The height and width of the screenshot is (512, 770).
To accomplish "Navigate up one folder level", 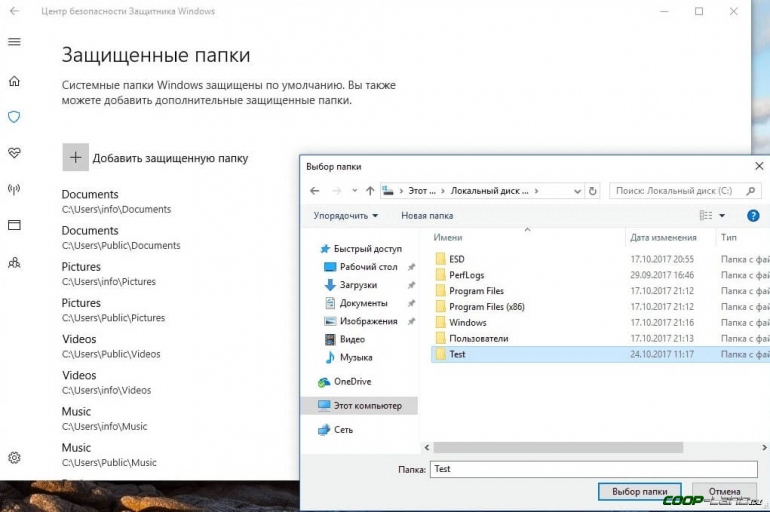I will pyautogui.click(x=370, y=190).
